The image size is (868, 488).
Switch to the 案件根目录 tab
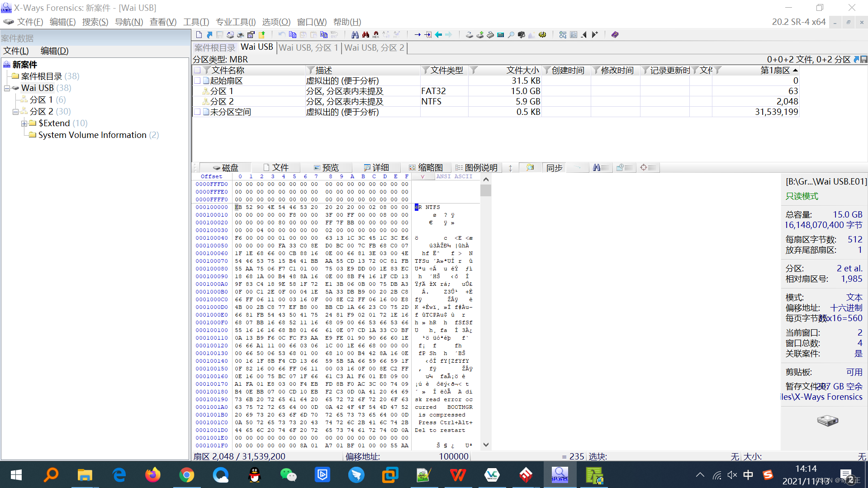click(215, 47)
